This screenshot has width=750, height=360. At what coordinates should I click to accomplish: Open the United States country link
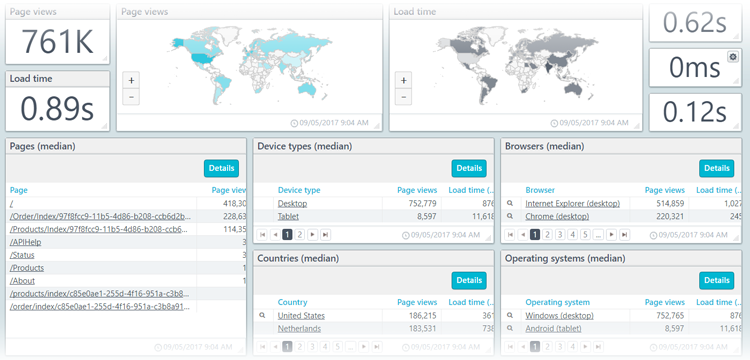[301, 316]
